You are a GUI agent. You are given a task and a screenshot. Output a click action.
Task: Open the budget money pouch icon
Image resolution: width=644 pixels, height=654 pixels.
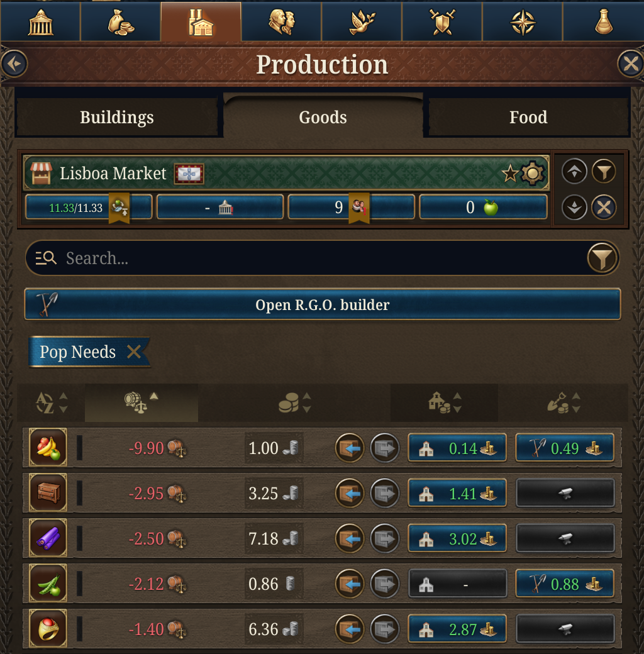[x=120, y=21]
